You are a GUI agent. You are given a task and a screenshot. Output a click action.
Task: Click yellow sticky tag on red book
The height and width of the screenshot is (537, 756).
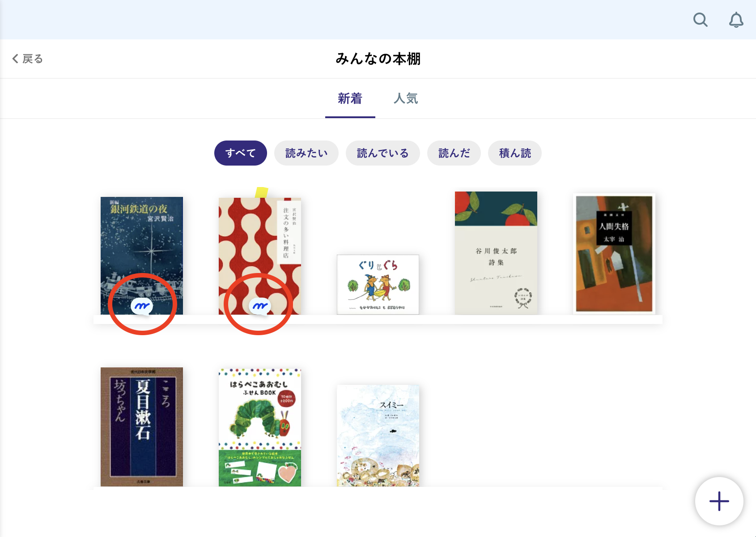click(261, 192)
